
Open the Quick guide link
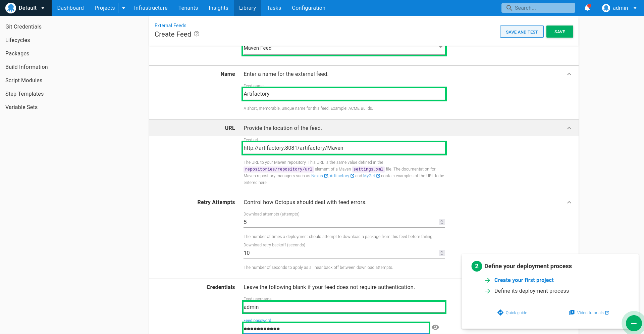pyautogui.click(x=516, y=313)
